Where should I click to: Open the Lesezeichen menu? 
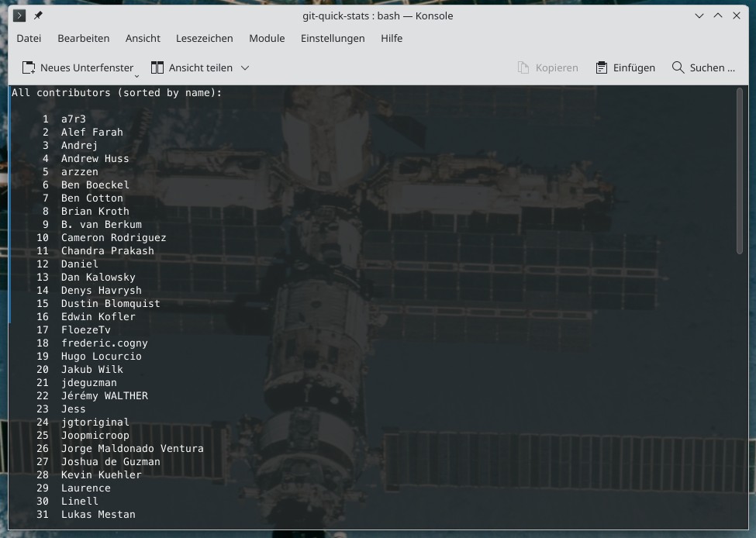(x=204, y=38)
